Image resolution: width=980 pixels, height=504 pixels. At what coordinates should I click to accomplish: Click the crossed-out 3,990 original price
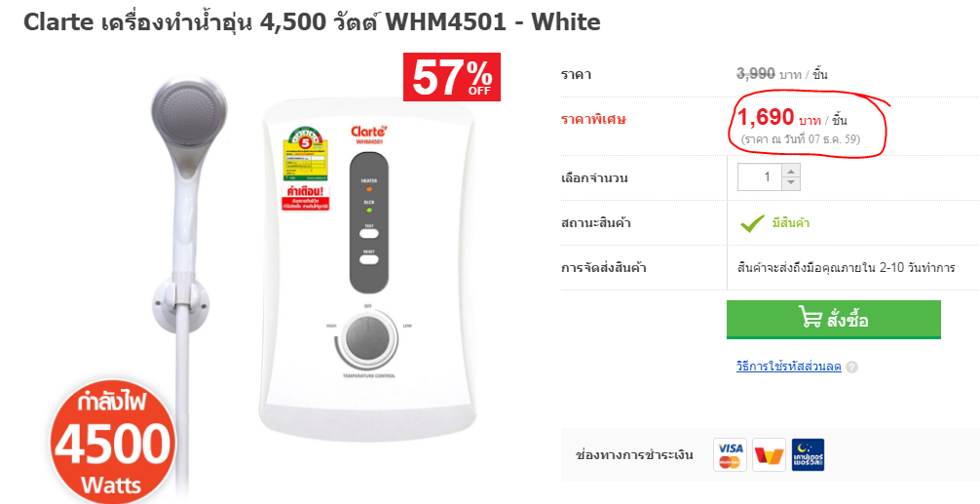(x=756, y=74)
